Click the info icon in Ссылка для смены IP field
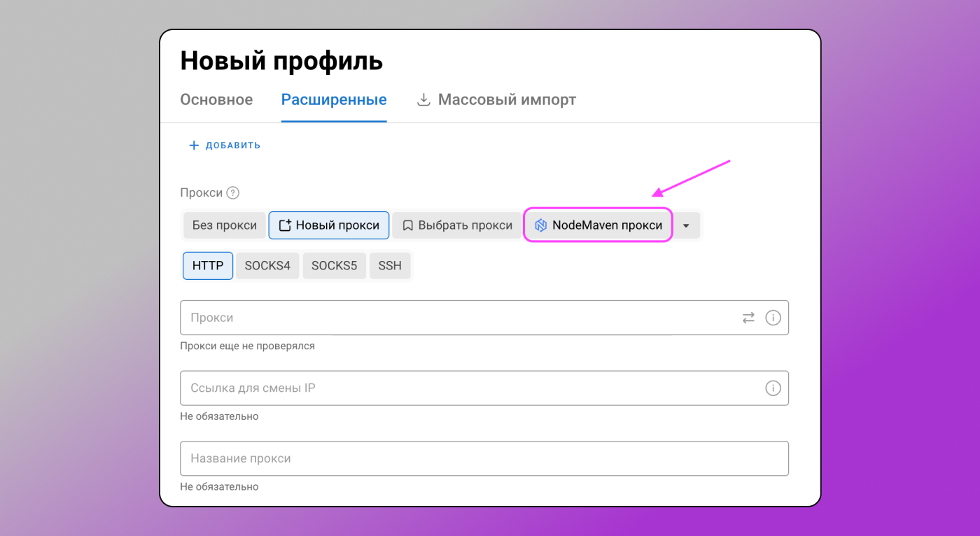The image size is (980, 536). coord(773,388)
